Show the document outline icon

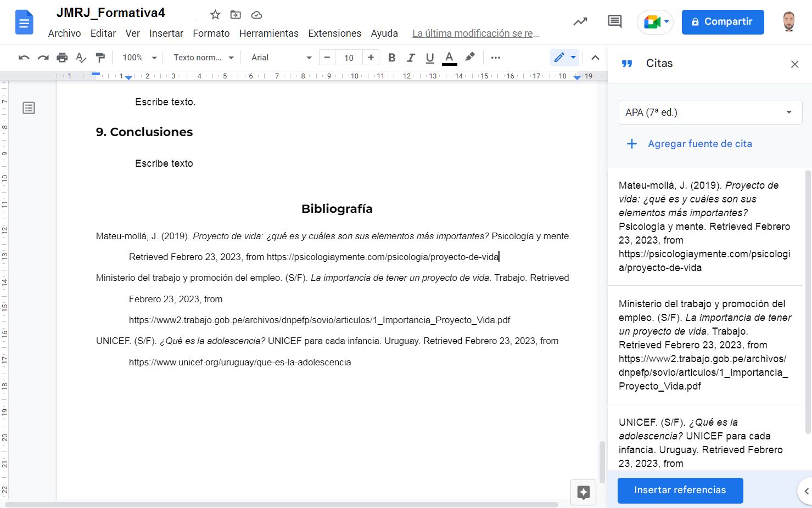click(29, 108)
